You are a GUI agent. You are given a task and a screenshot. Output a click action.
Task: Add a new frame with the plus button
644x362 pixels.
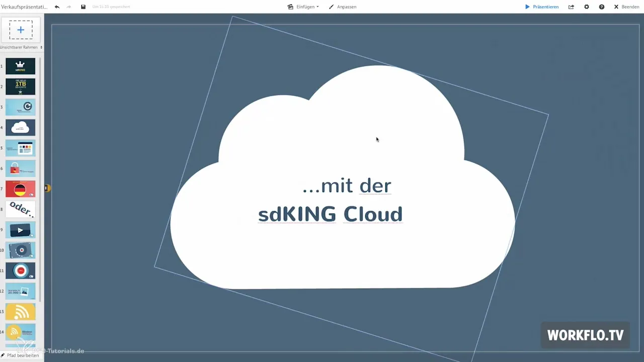(x=21, y=30)
